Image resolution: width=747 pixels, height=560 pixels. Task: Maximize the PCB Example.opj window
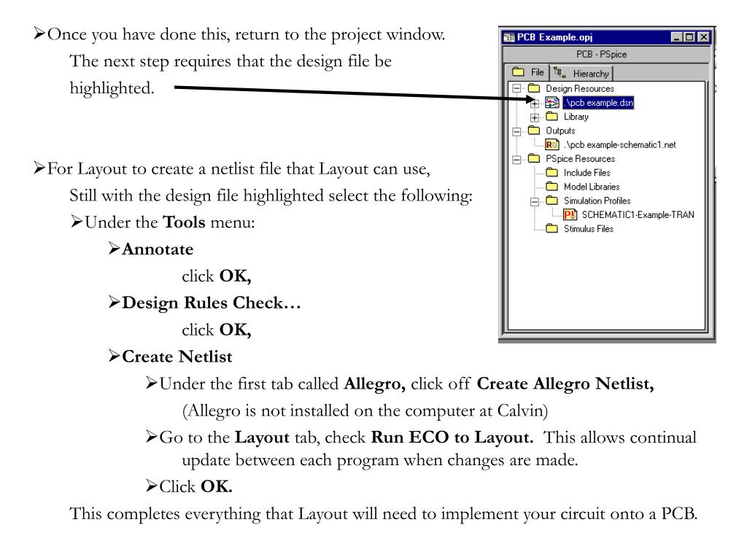tap(689, 37)
